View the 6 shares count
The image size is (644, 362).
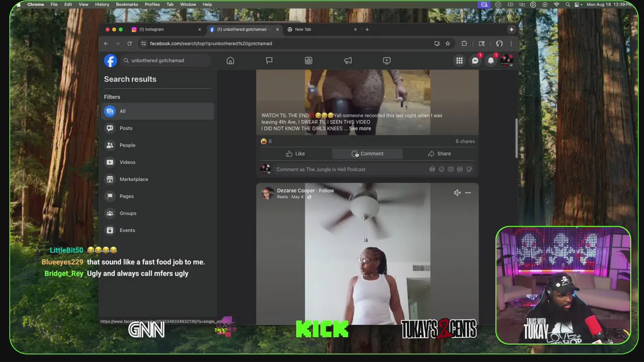(x=465, y=141)
